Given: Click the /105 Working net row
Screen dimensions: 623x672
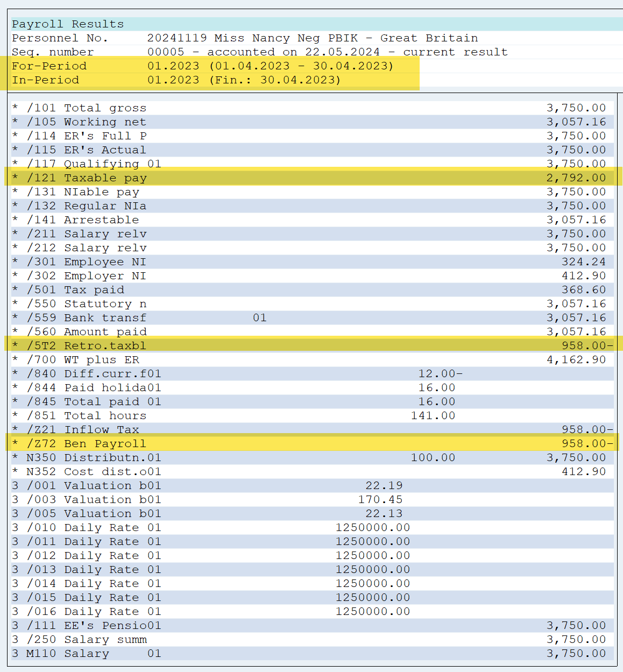Looking at the screenshot, I should 312,122.
